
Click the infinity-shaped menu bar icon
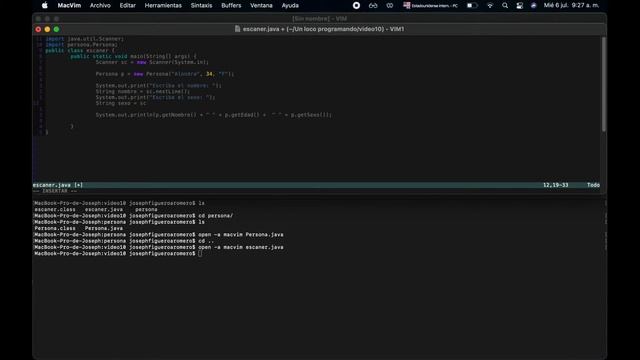(x=390, y=5)
